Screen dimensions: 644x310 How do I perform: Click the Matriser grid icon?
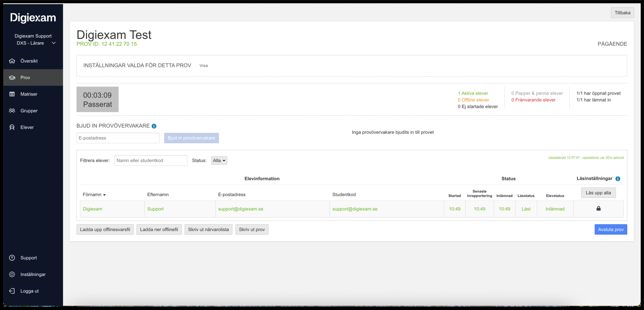(12, 94)
